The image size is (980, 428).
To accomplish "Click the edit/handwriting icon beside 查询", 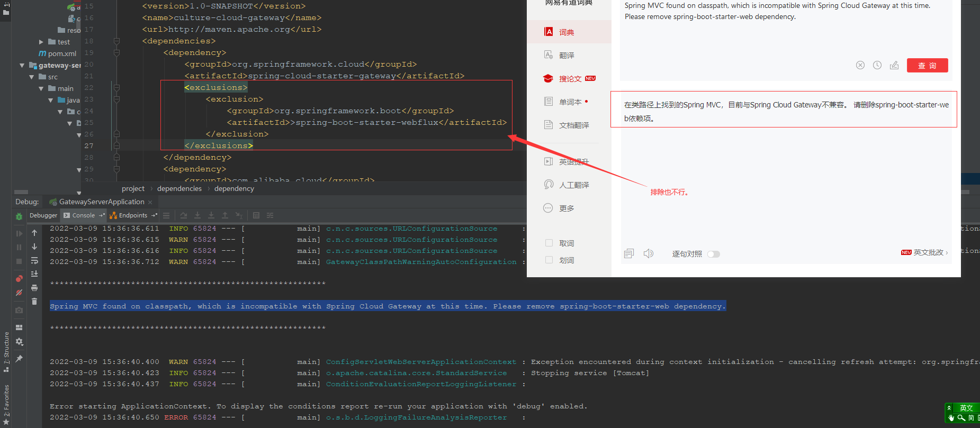I will 894,65.
